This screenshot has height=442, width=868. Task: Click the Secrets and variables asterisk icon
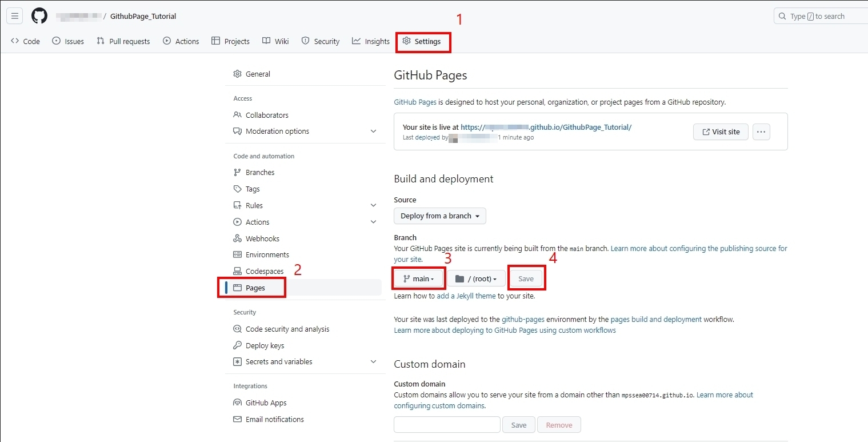[x=238, y=361]
